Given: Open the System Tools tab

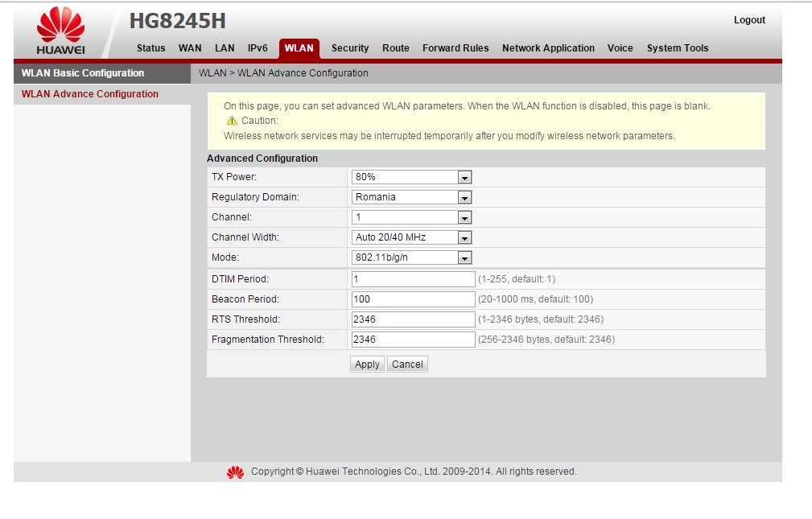Looking at the screenshot, I should (678, 48).
